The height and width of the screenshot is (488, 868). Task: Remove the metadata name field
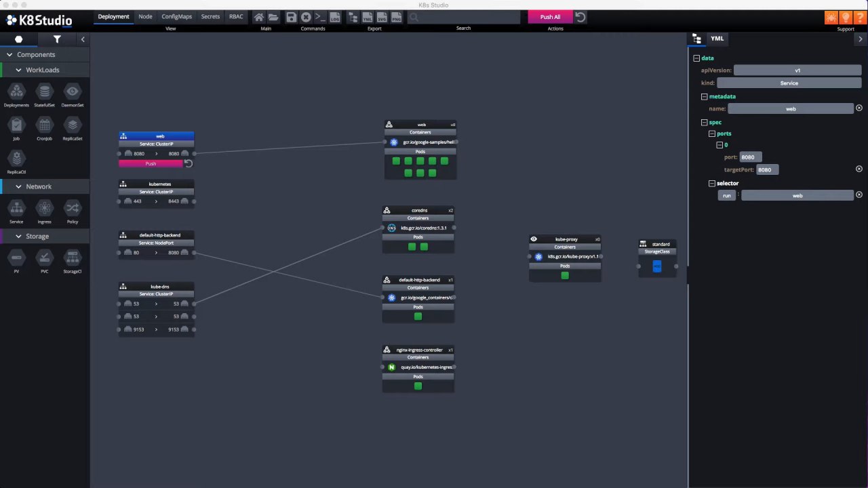point(859,108)
